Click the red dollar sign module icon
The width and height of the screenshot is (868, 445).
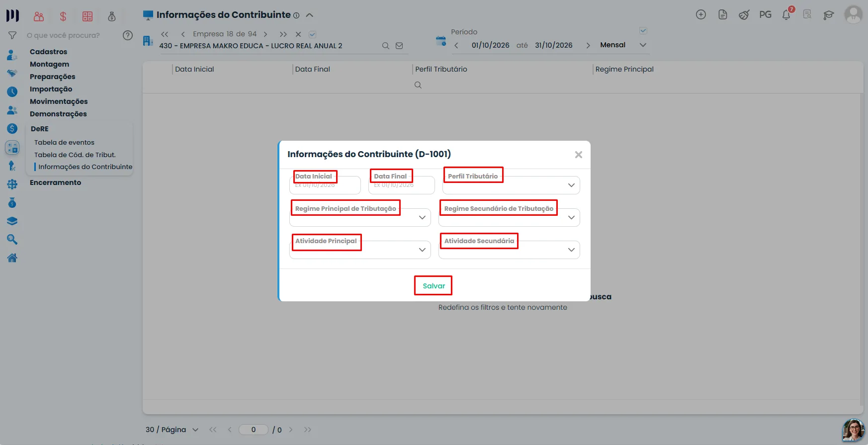(x=63, y=16)
